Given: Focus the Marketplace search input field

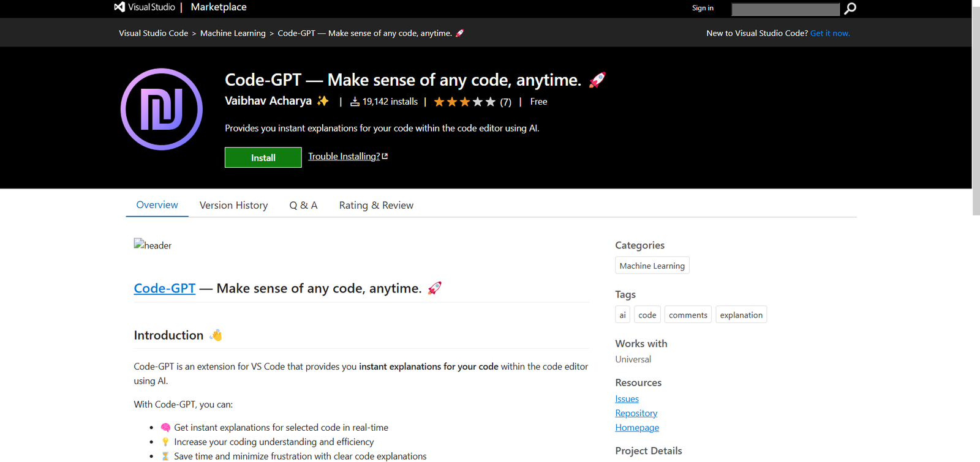Looking at the screenshot, I should point(785,9).
